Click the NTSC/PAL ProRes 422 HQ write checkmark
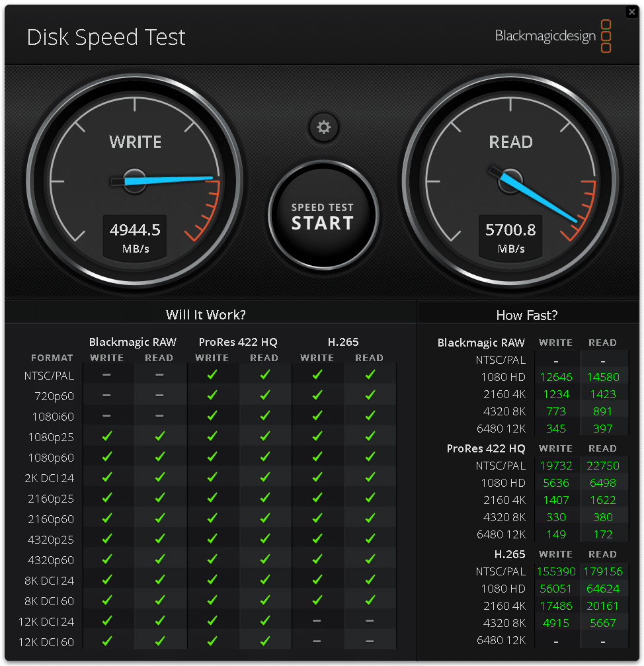 point(212,374)
